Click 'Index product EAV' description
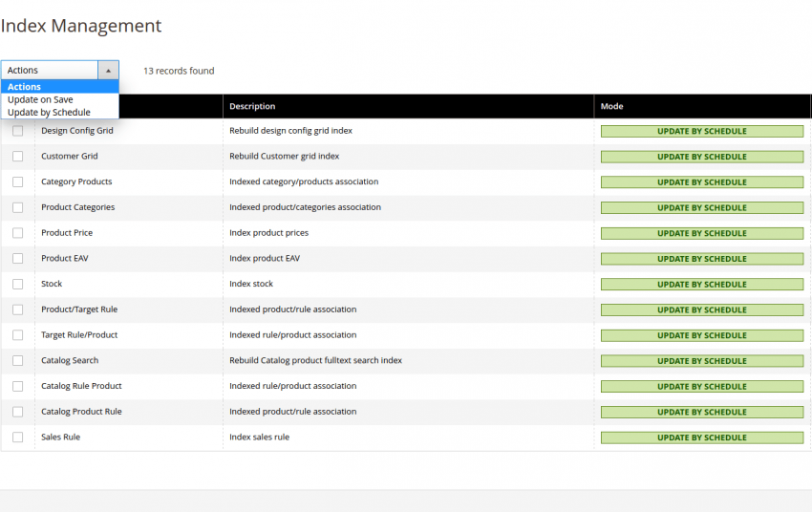The width and height of the screenshot is (812, 512). [x=265, y=258]
